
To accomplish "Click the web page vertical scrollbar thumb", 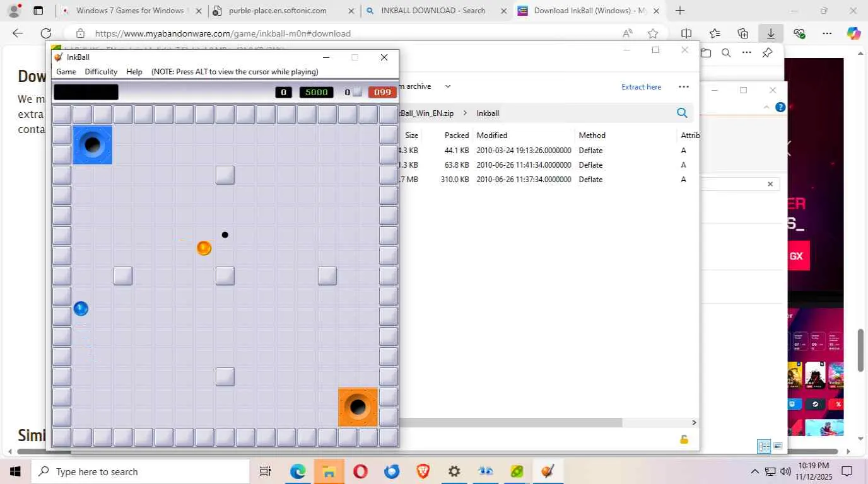I will [861, 350].
